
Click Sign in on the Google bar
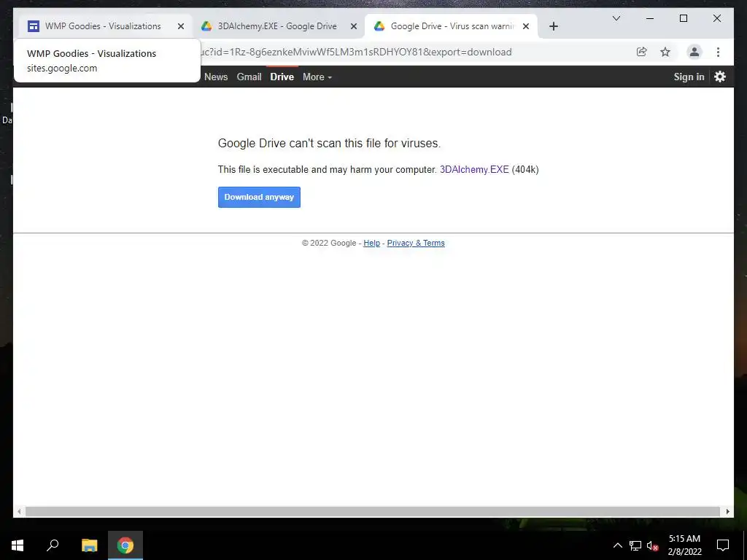[x=689, y=77]
